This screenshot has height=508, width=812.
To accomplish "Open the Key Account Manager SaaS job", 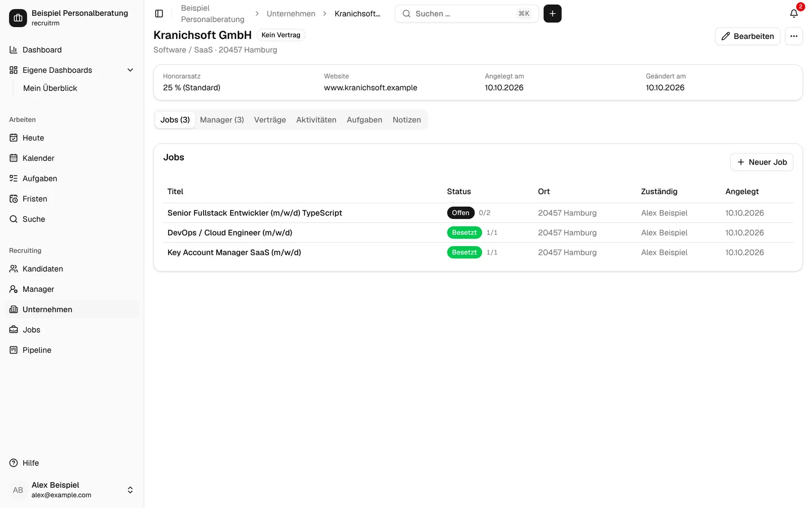I will [234, 252].
